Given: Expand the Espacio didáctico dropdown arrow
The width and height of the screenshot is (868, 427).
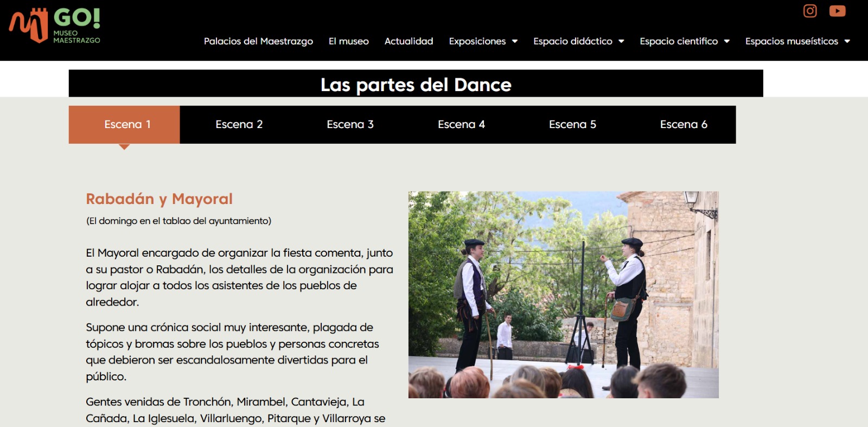Looking at the screenshot, I should [x=621, y=41].
